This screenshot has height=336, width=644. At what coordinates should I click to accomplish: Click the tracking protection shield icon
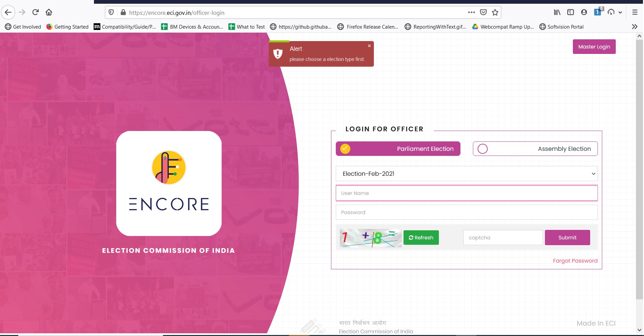pos(112,12)
